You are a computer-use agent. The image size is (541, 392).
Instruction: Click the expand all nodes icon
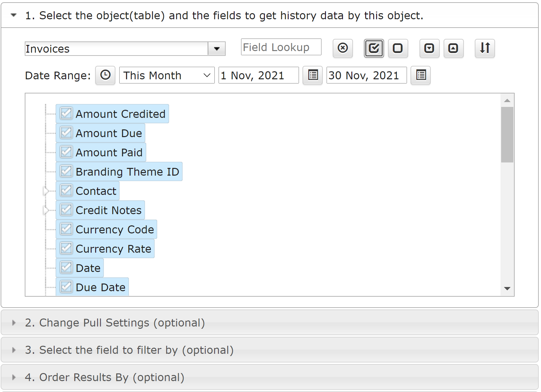click(429, 48)
